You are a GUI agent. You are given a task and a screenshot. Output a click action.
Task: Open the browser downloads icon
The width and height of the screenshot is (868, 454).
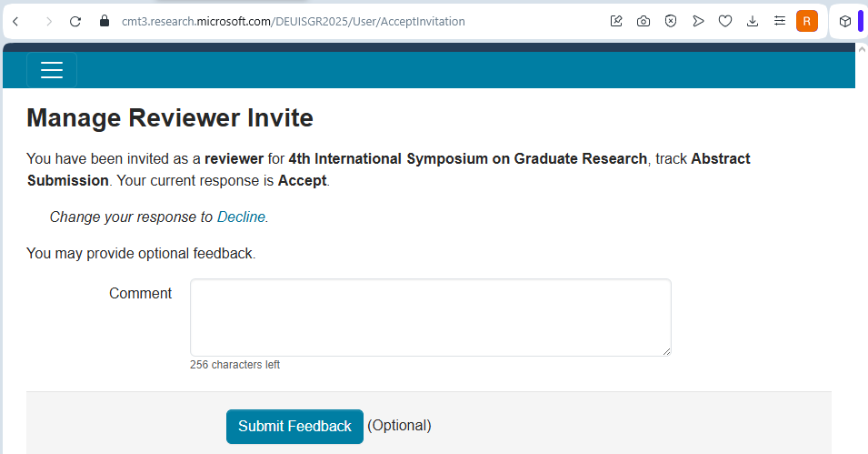pos(753,21)
